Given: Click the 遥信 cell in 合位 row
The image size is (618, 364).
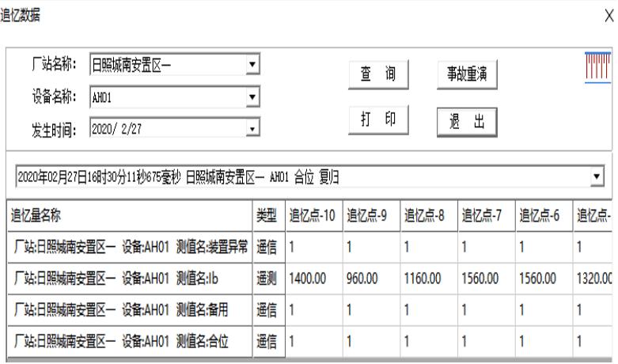Looking at the screenshot, I should (x=269, y=341).
